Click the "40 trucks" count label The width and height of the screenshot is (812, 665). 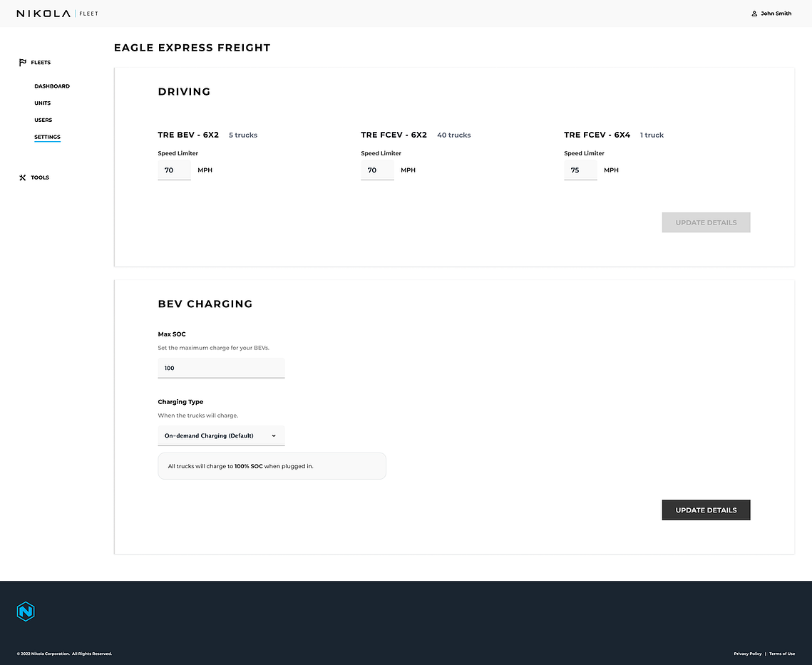[x=453, y=135]
